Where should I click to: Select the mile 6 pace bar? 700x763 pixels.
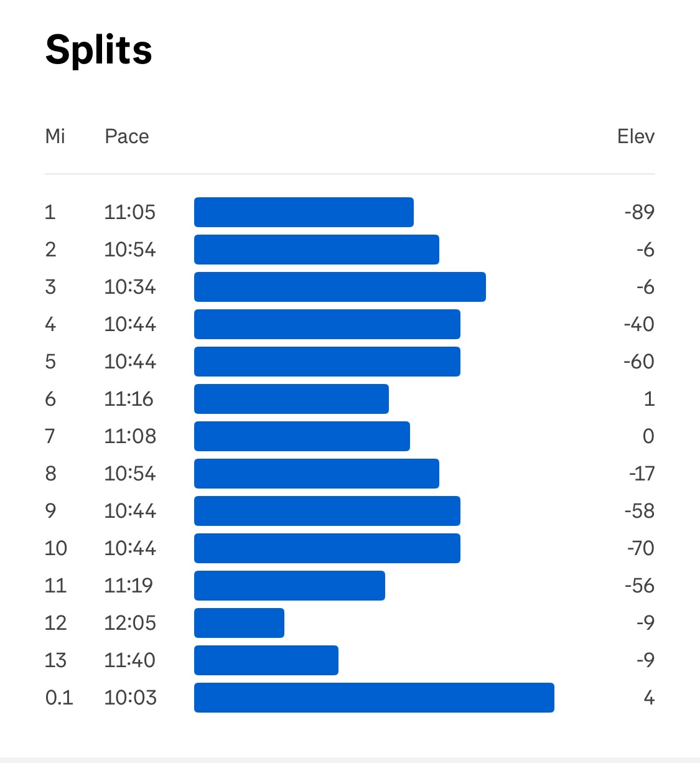coord(291,399)
